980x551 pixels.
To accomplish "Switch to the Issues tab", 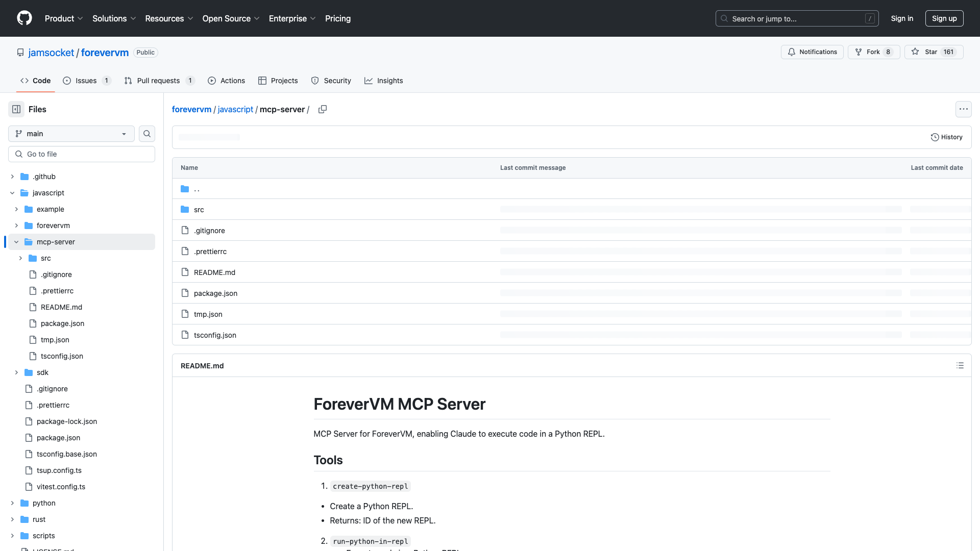I will point(85,80).
